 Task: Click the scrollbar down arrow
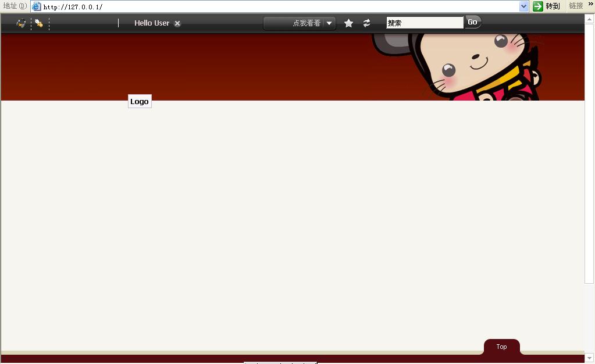coord(589,358)
